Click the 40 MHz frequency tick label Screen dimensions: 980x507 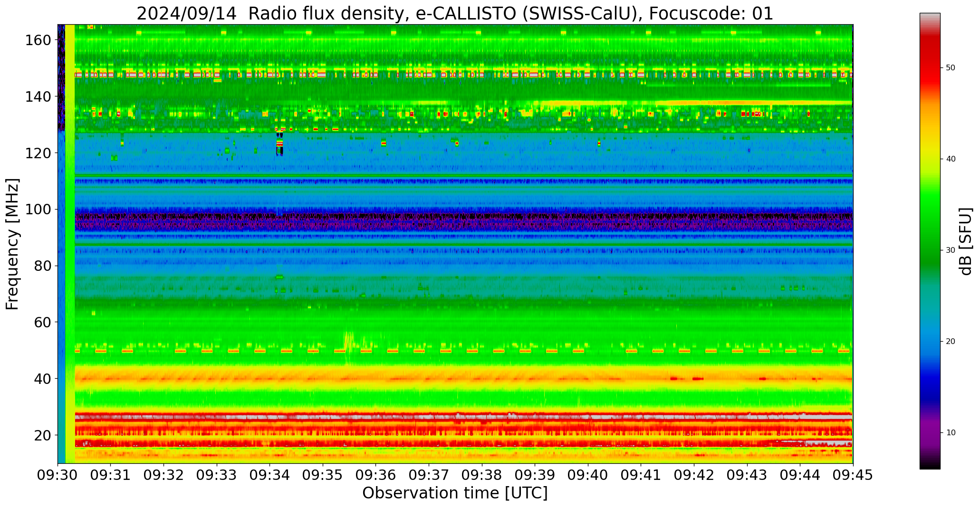[x=43, y=379]
